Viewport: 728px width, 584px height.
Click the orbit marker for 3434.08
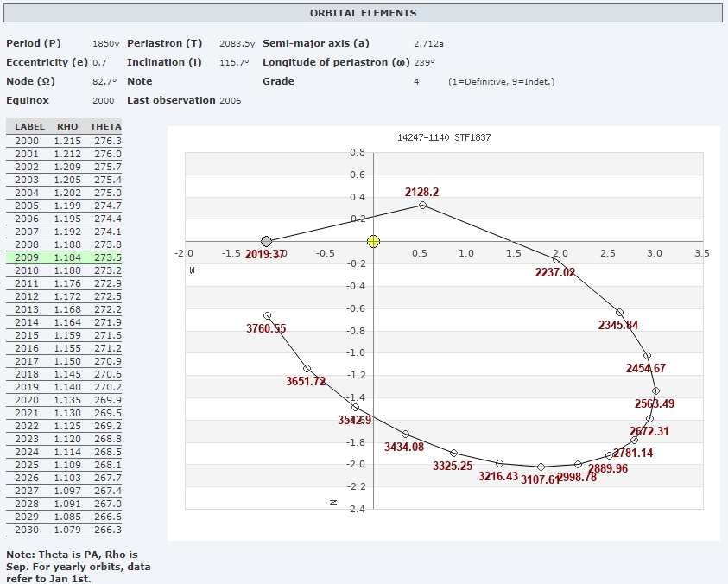point(405,434)
